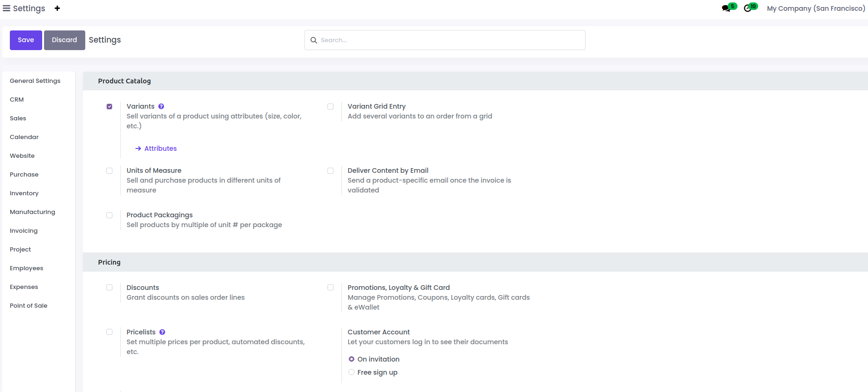Enable the Units of Measure checkbox
The image size is (868, 392).
click(110, 171)
